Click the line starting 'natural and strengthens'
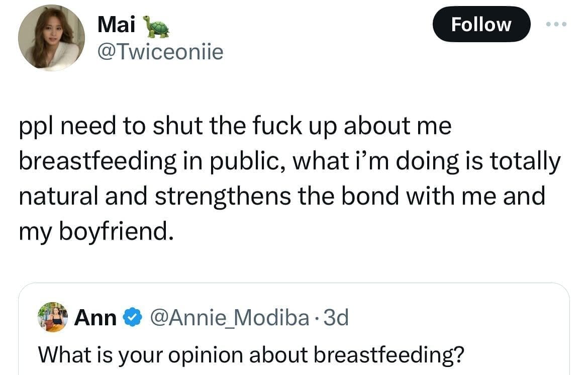Image resolution: width=588 pixels, height=375 pixels. tap(281, 196)
